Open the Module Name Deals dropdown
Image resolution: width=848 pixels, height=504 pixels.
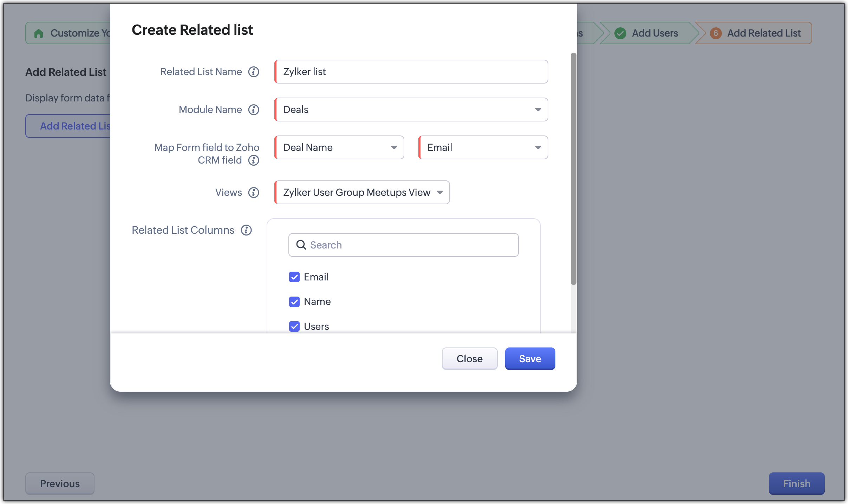click(x=411, y=110)
